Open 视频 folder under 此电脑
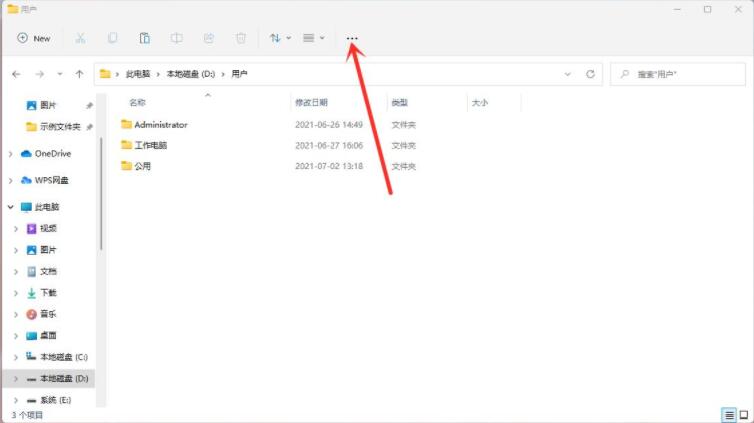Image resolution: width=754 pixels, height=423 pixels. point(48,228)
